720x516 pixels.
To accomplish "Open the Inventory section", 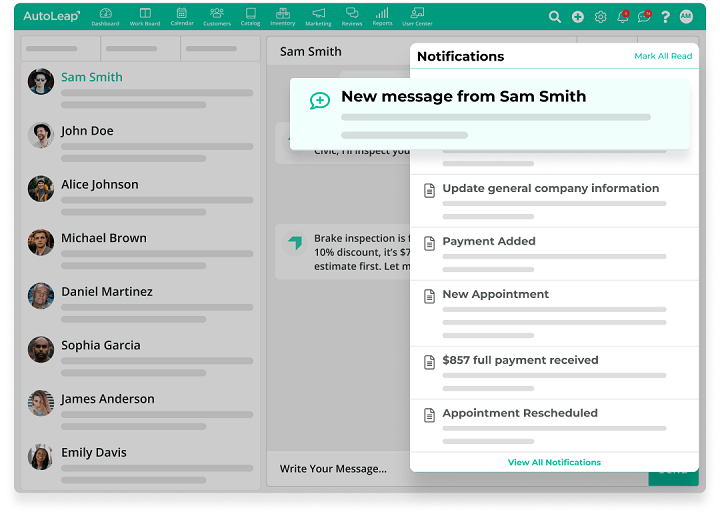I will [283, 16].
